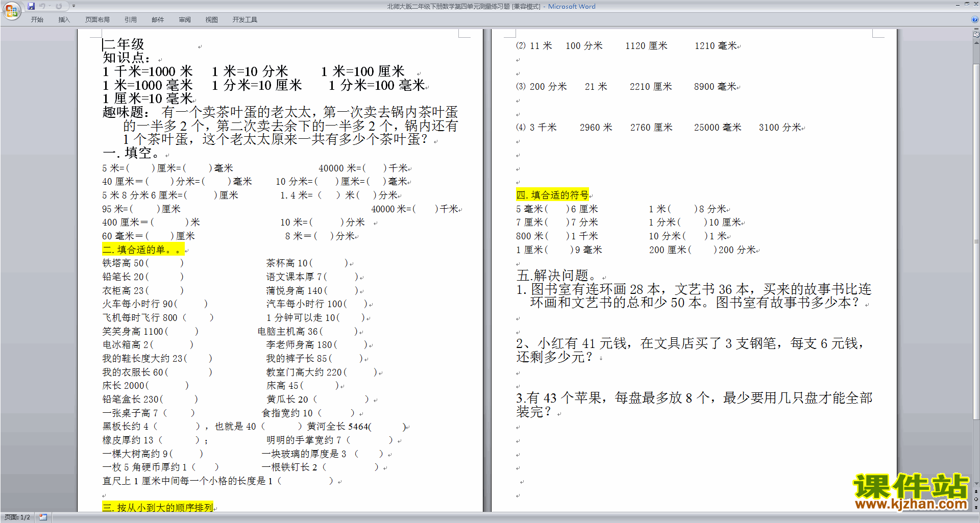The image size is (980, 523).
Task: Click the vertical scrollbar up arrow
Action: (976, 43)
